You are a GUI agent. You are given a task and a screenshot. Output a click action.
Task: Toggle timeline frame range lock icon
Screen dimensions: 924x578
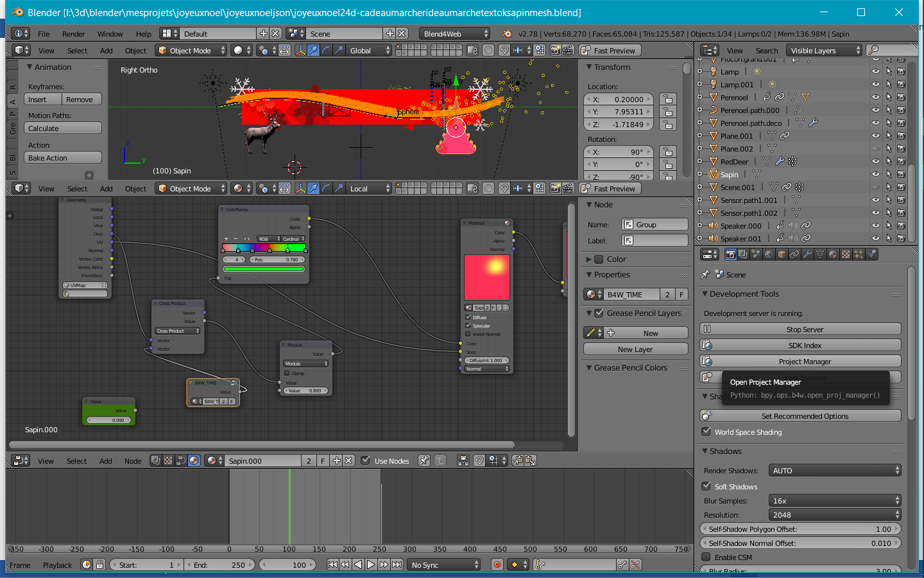tap(99, 565)
